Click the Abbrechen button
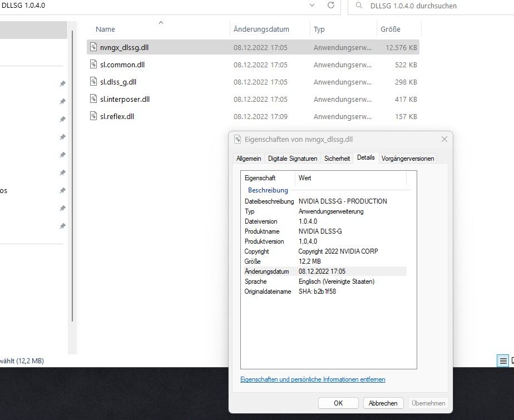This screenshot has height=420, width=514. (383, 403)
